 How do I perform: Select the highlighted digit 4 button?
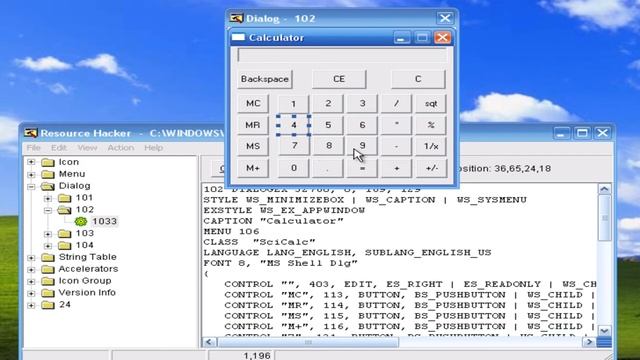(293, 125)
